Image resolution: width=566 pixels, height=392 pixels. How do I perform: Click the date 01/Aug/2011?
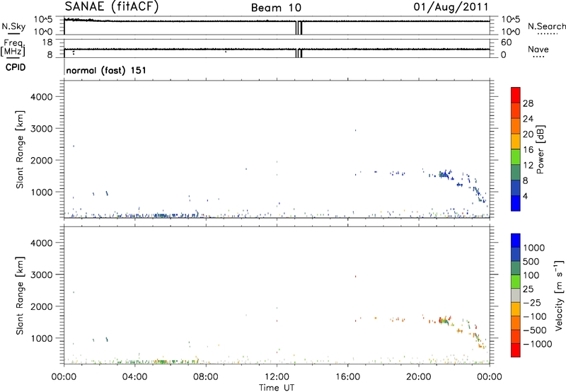pos(451,7)
